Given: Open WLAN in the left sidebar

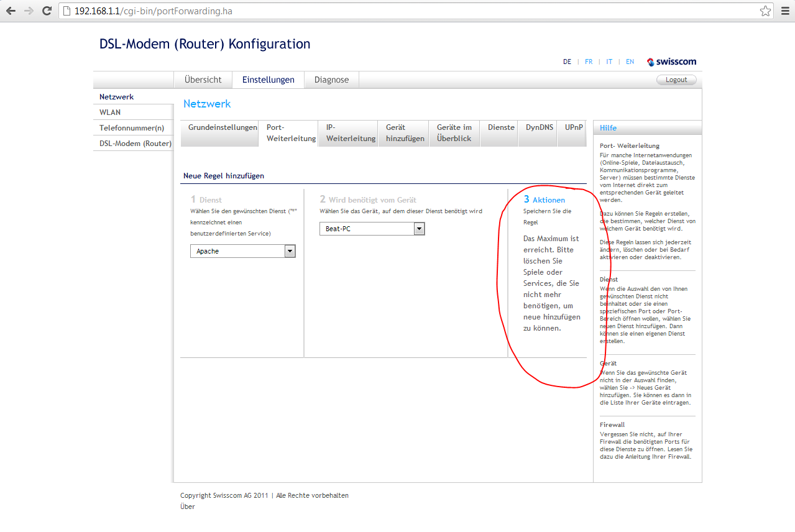Looking at the screenshot, I should tap(110, 112).
